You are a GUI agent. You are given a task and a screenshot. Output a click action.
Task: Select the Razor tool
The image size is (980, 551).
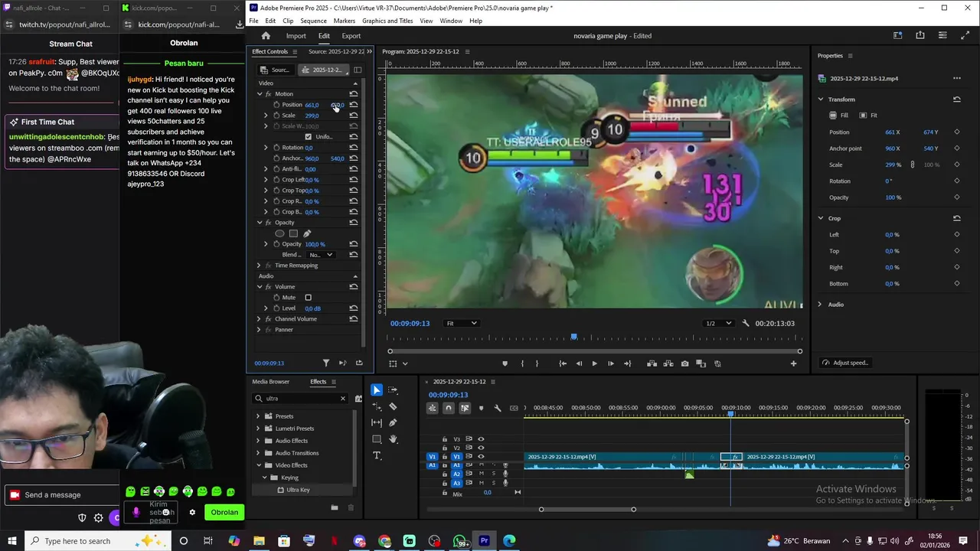[x=393, y=406]
